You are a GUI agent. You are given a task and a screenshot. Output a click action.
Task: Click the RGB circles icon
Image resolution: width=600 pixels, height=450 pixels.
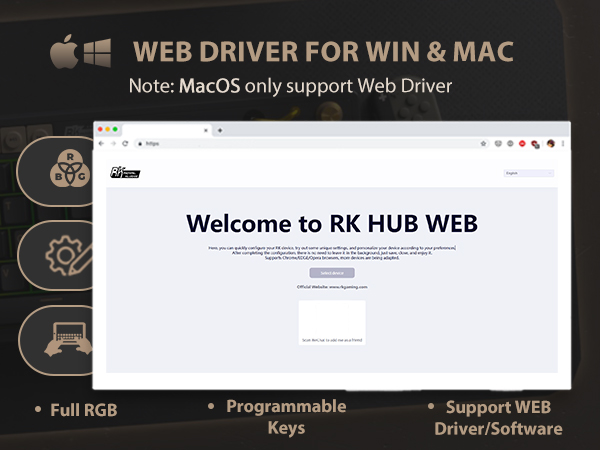[x=70, y=168]
